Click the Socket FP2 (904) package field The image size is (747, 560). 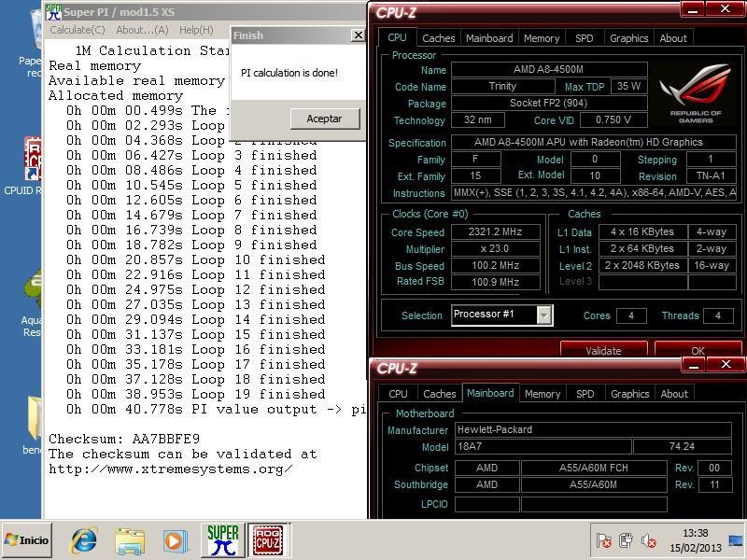(x=549, y=103)
